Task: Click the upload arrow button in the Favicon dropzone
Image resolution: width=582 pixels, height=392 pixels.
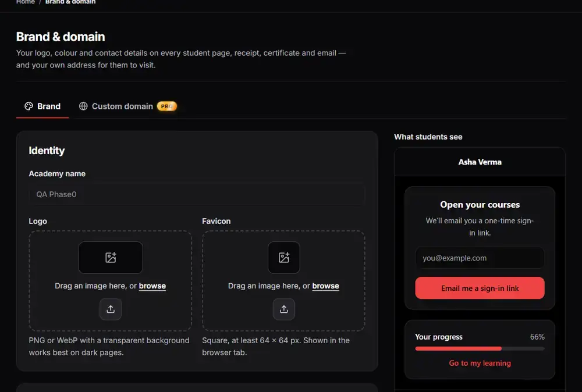Action: 284,309
